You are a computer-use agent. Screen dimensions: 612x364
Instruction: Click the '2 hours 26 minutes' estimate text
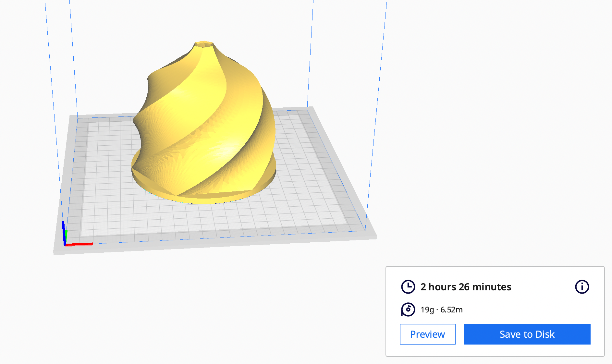click(466, 287)
